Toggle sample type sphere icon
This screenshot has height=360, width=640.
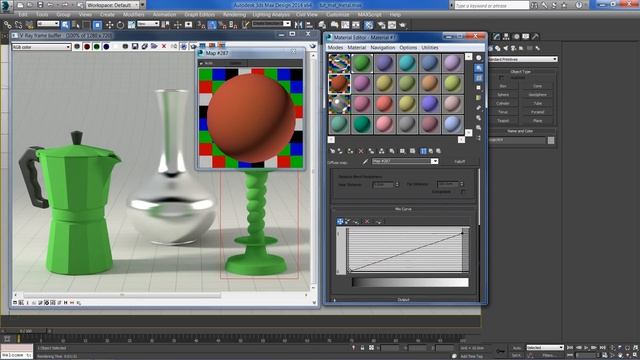[479, 58]
